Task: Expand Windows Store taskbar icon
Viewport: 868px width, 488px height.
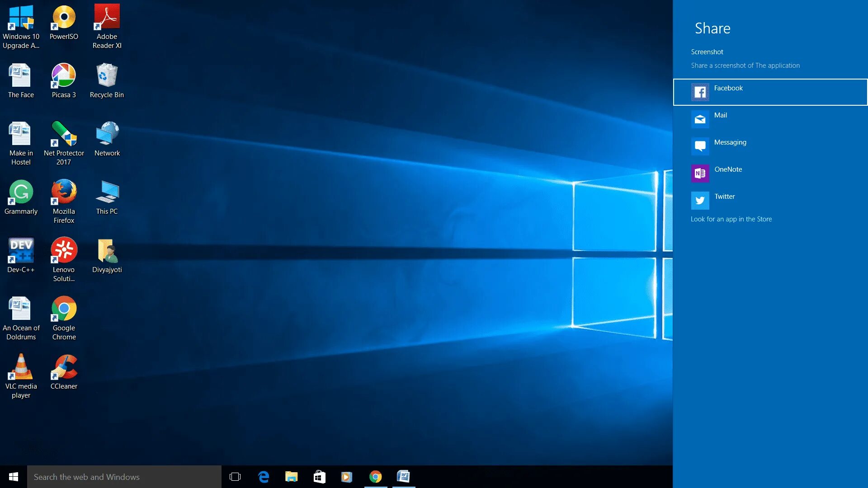Action: [320, 476]
